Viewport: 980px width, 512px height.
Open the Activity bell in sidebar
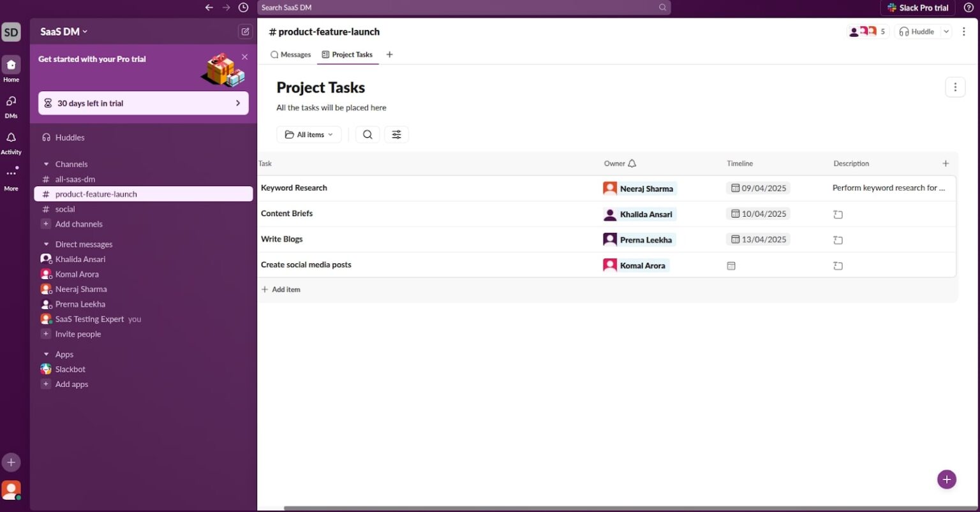tap(11, 142)
